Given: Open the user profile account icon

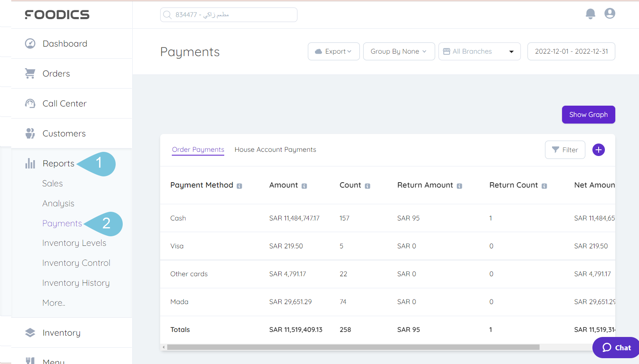Looking at the screenshot, I should click(609, 13).
